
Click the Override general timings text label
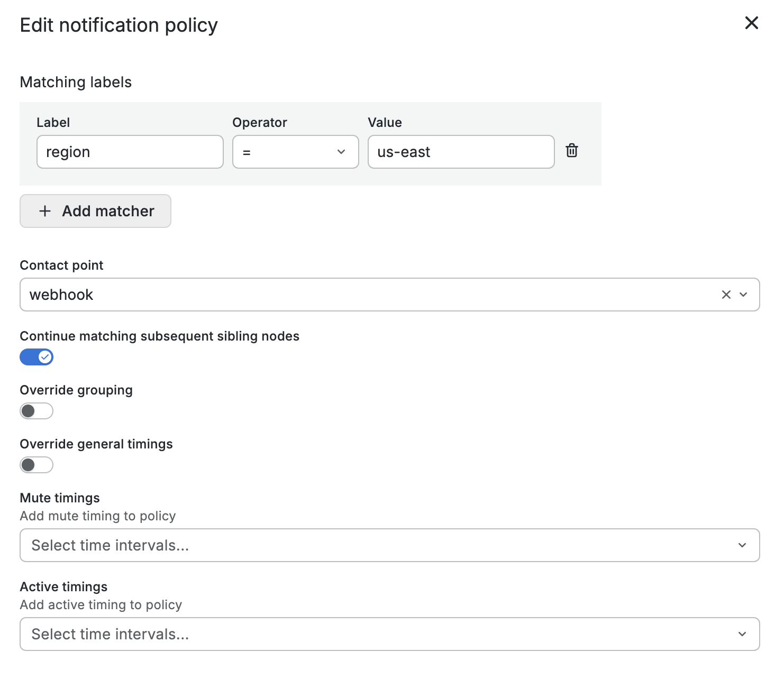point(96,444)
